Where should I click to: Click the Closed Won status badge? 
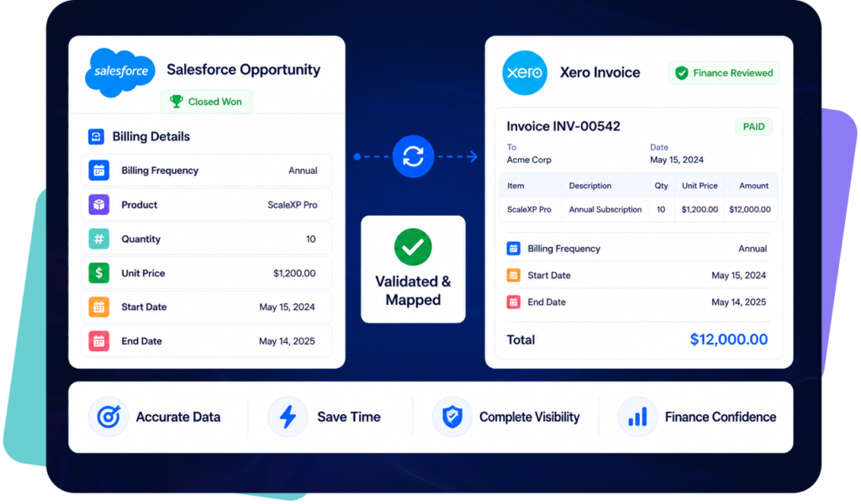206,102
